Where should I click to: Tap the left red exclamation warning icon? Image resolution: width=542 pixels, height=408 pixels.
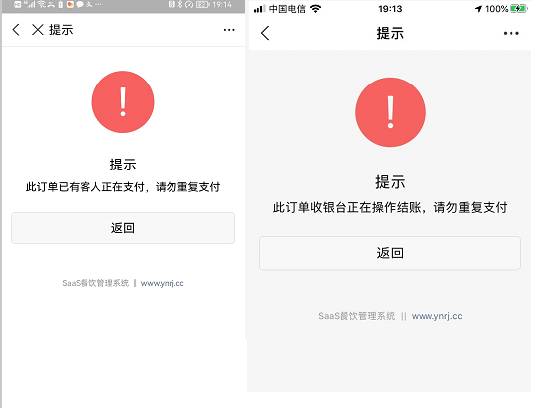pos(123,102)
